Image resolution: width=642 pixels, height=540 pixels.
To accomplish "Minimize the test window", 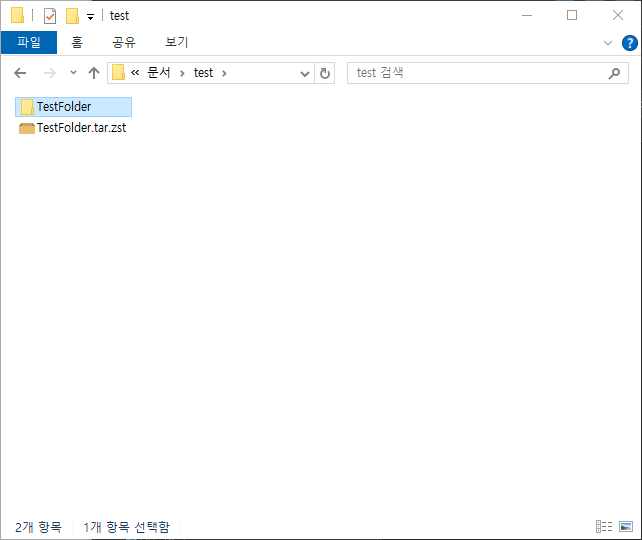I will pyautogui.click(x=527, y=16).
